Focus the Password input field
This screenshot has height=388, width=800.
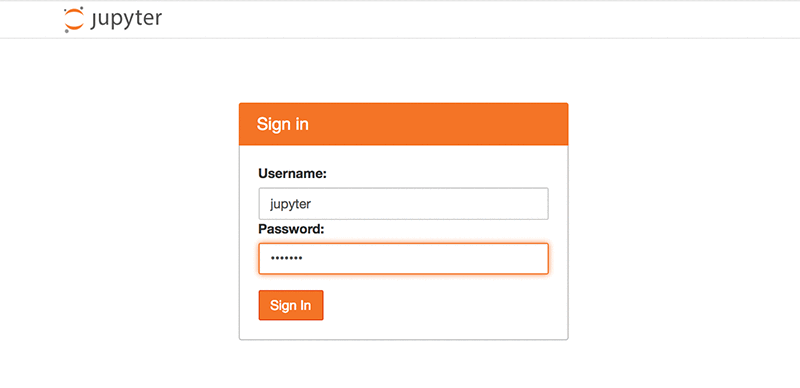(x=404, y=258)
